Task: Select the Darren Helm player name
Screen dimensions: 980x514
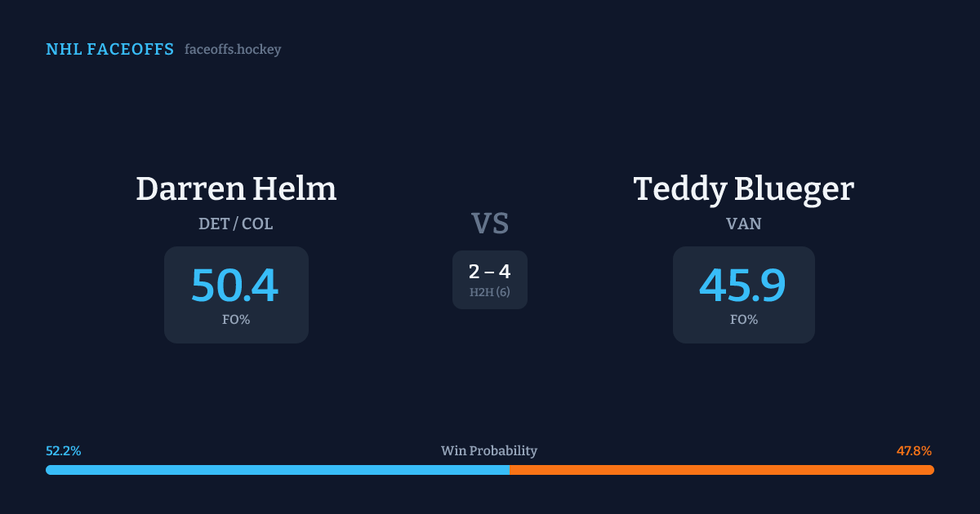Action: (236, 189)
